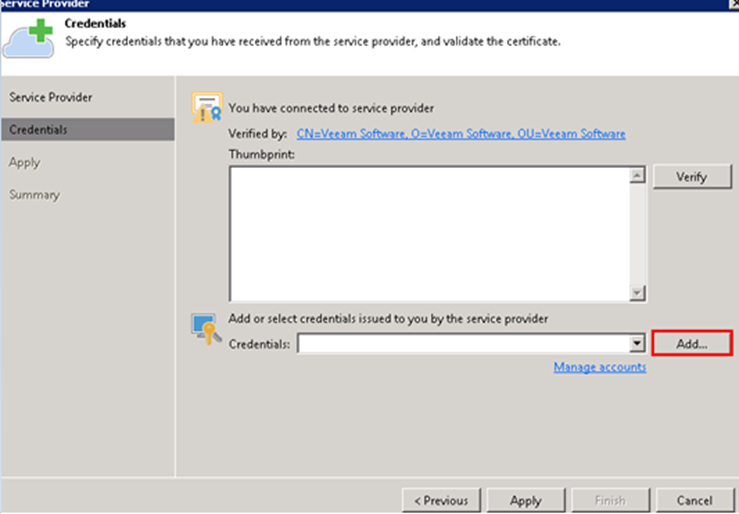Viewport: 739px width, 514px height.
Task: Click the 'Credentials:' field label
Action: (259, 344)
